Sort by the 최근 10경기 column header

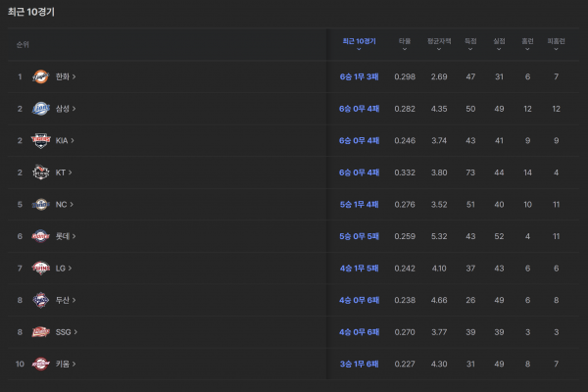tap(359, 44)
